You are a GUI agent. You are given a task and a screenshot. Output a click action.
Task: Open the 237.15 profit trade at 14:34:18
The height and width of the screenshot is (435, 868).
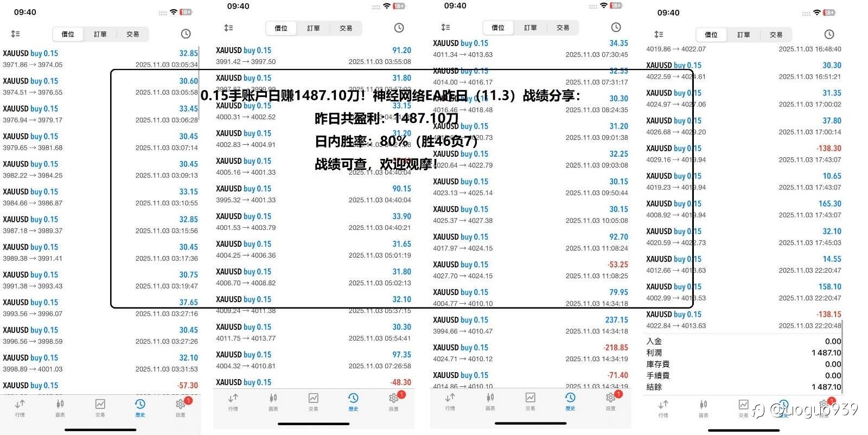[x=531, y=325]
